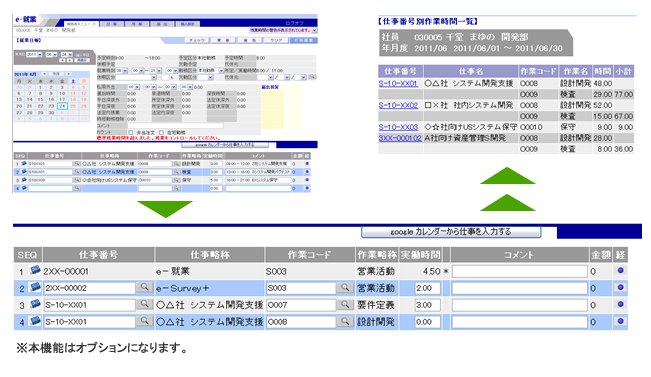Click the コメント field in the upper daily form

click(176, 126)
